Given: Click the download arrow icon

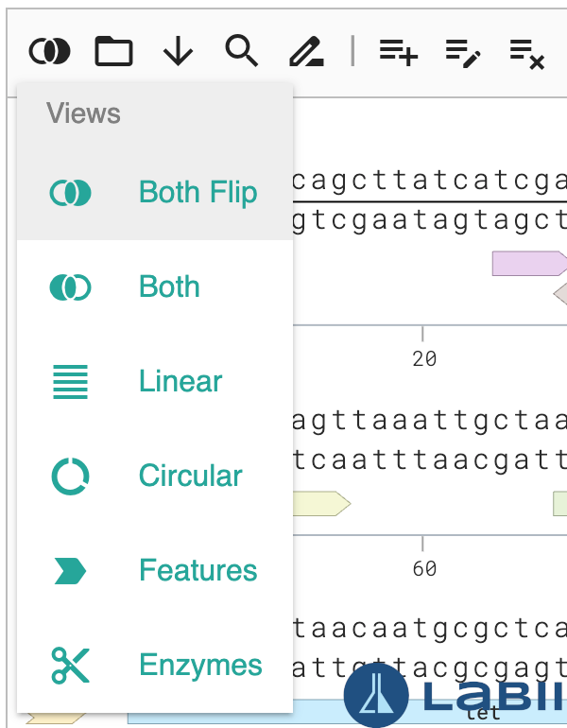Looking at the screenshot, I should [178, 51].
